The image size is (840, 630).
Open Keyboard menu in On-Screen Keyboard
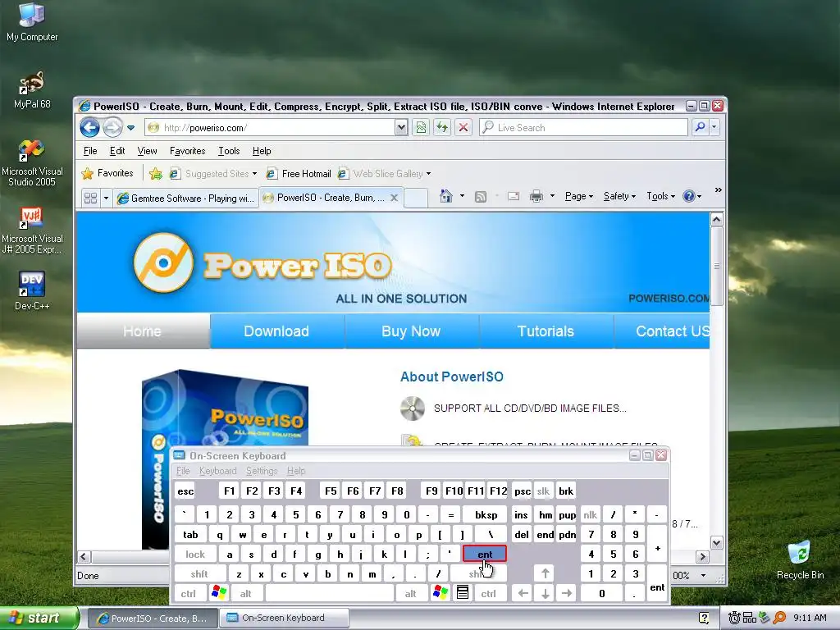[x=217, y=471]
